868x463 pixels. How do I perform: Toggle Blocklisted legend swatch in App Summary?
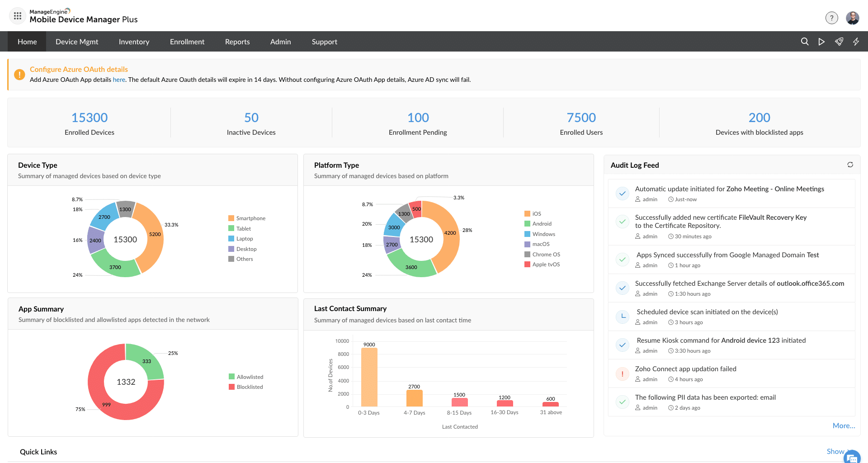click(231, 387)
